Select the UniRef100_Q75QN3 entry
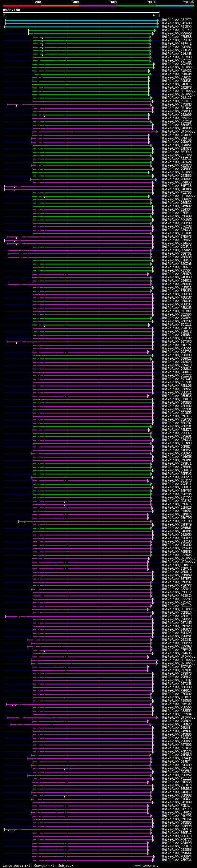The height and width of the screenshot is (868, 197). coord(177,104)
